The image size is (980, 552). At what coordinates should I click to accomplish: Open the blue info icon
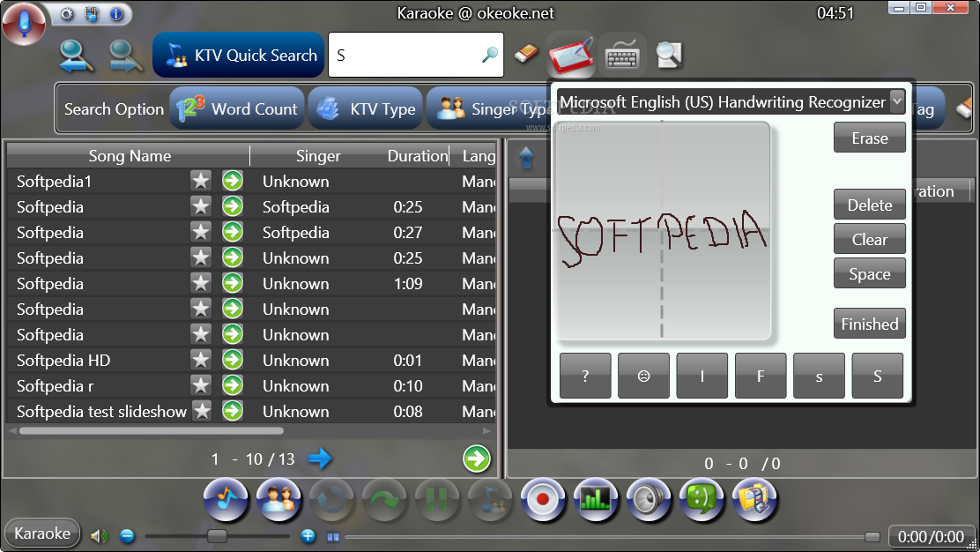(x=116, y=14)
